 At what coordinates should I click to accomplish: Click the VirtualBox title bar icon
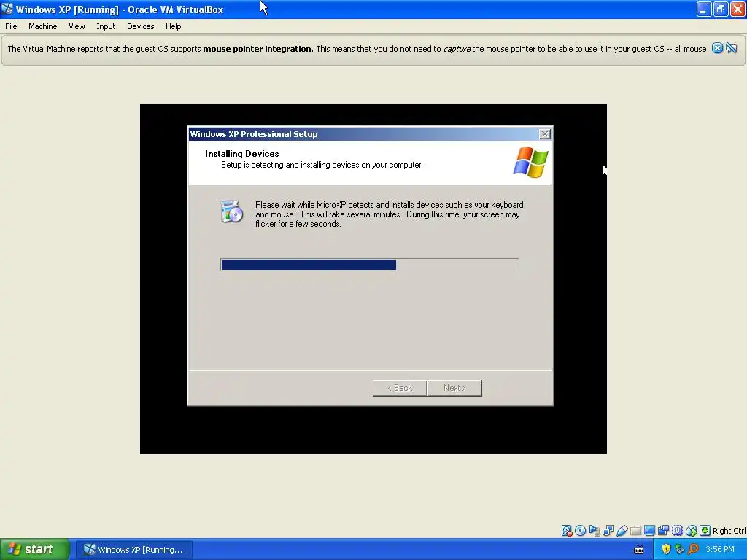[x=7, y=9]
